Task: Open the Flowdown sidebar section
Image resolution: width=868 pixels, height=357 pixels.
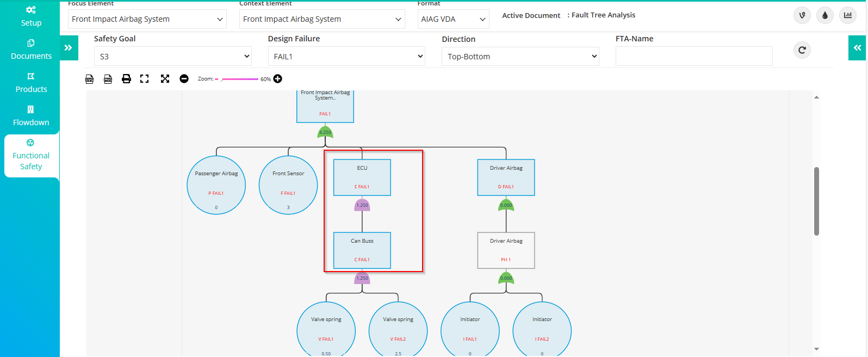Action: click(31, 116)
